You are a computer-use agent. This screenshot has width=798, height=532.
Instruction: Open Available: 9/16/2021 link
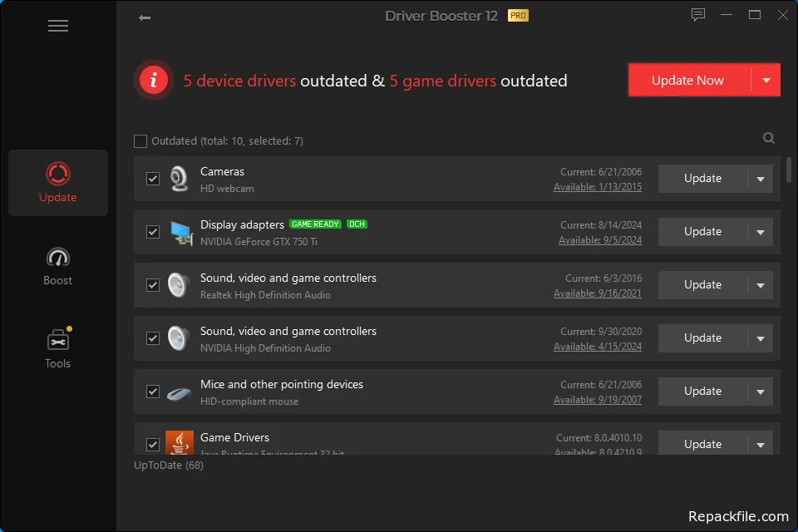click(x=598, y=293)
